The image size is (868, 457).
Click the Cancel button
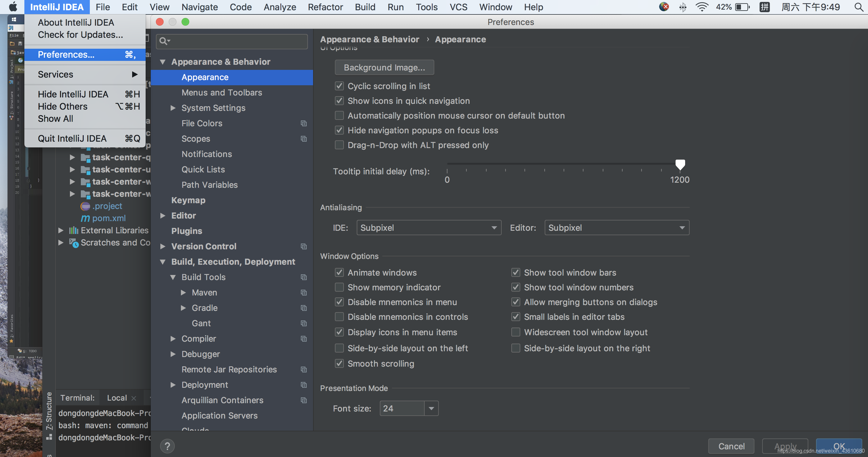click(x=731, y=446)
